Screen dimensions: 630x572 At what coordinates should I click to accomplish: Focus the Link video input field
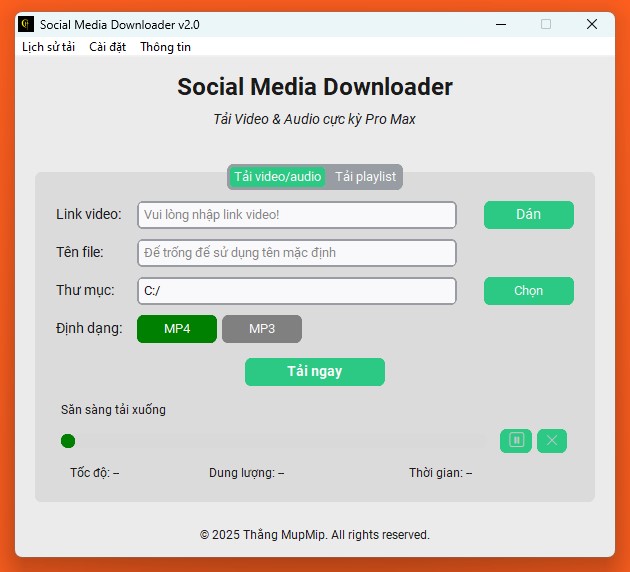coord(297,215)
